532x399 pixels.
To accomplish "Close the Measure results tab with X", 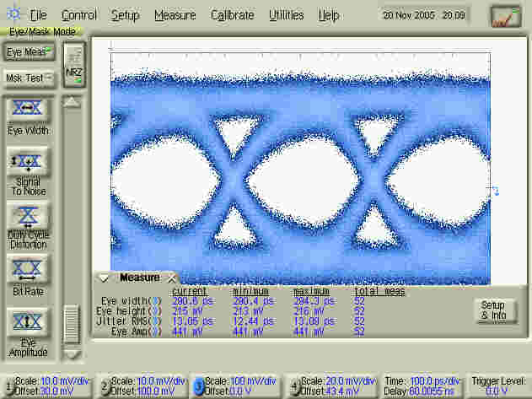I will click(x=171, y=278).
